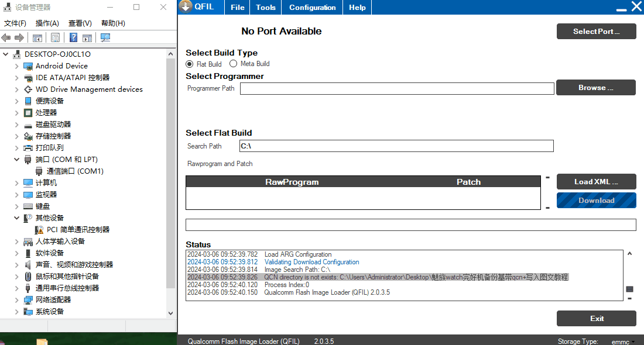Click the keyboard device icon
This screenshot has width=644, height=345.
pos(28,206)
